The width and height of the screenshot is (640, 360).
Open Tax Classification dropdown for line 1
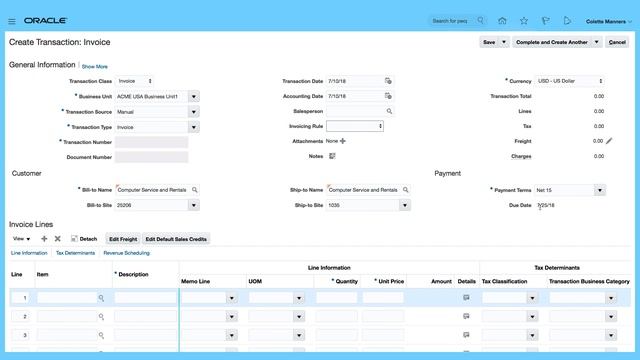(x=532, y=298)
